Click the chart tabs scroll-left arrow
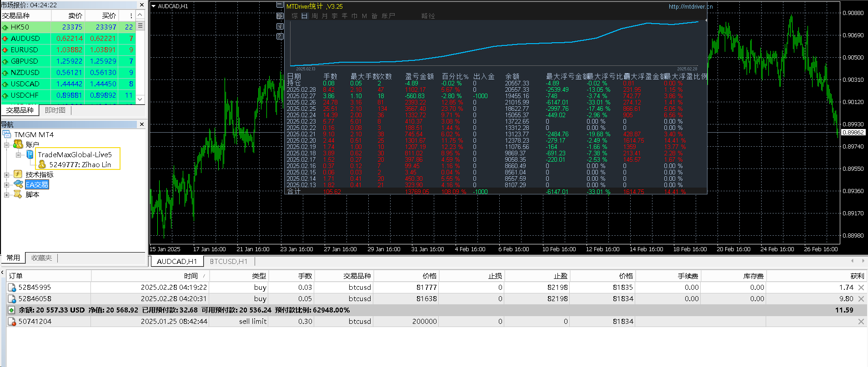Viewport: 868px width, 367px height. (853, 261)
